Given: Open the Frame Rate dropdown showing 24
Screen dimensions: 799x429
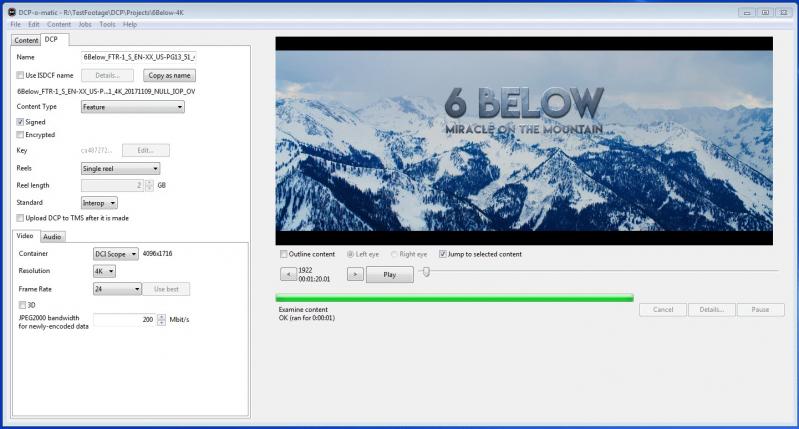Looking at the screenshot, I should point(117,289).
